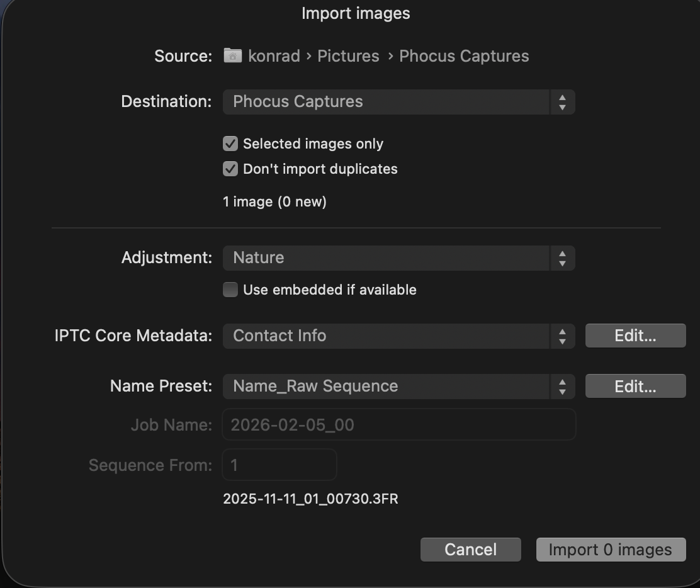Viewport: 700px width, 588px height.
Task: Open the Name_Raw Sequence preset dropdown
Action: click(398, 387)
